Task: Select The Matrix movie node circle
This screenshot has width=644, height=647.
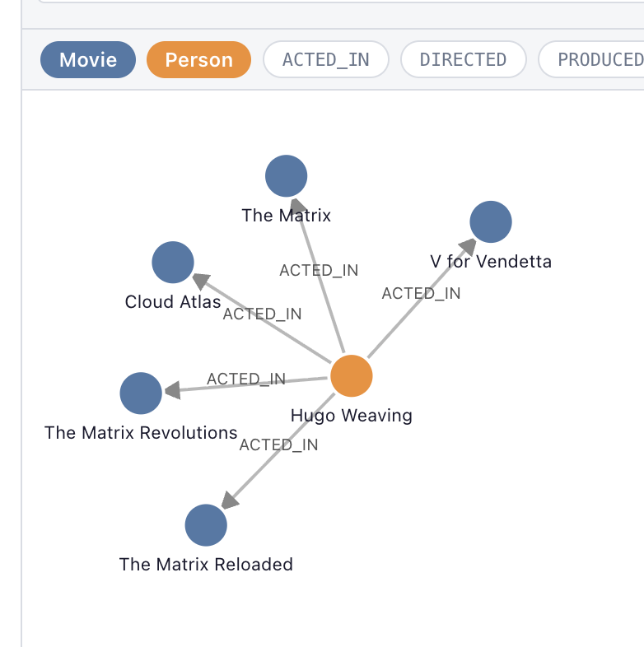Action: [287, 176]
